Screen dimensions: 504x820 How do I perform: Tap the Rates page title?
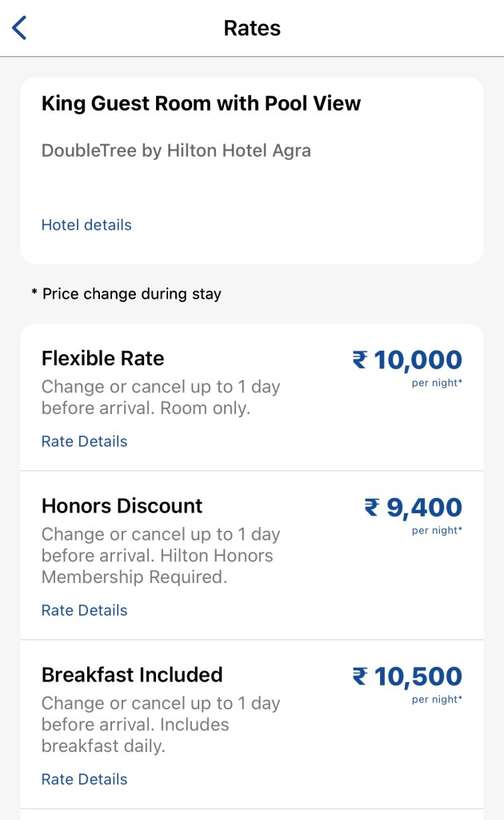click(x=252, y=29)
